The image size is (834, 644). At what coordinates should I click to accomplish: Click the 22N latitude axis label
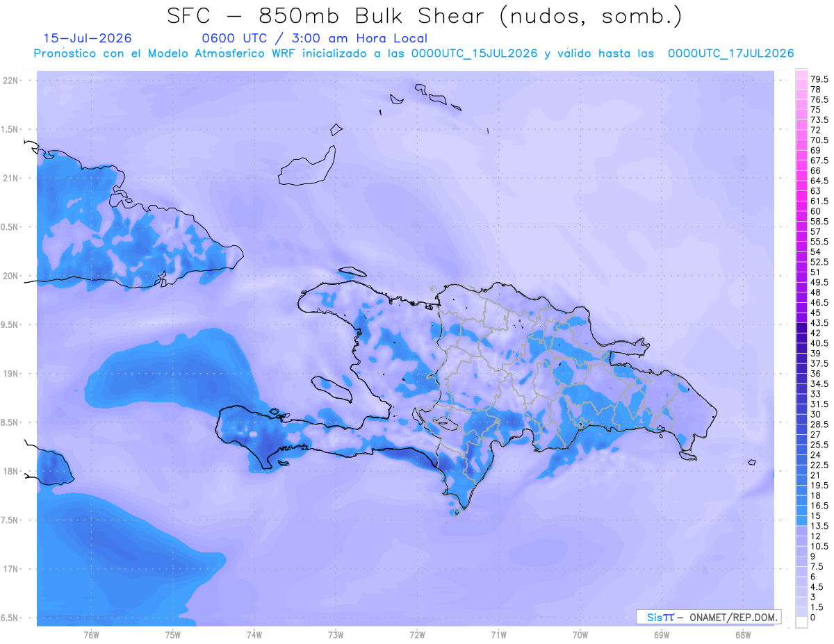click(x=10, y=81)
